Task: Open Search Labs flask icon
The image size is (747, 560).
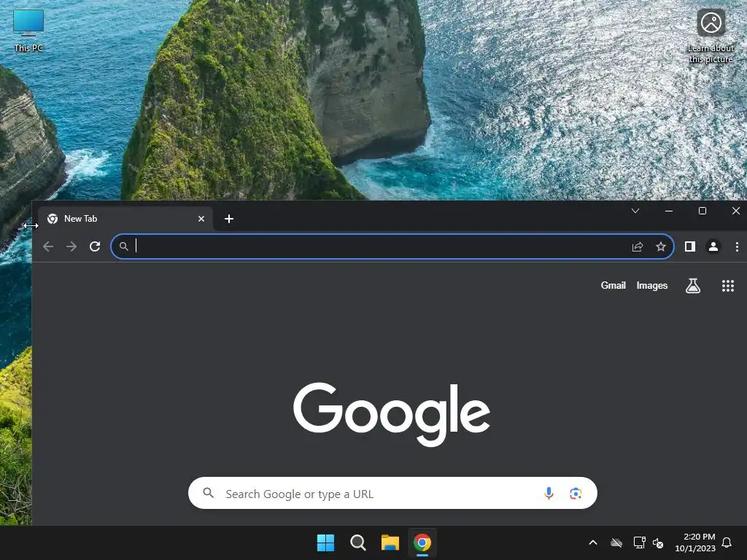Action: tap(693, 285)
